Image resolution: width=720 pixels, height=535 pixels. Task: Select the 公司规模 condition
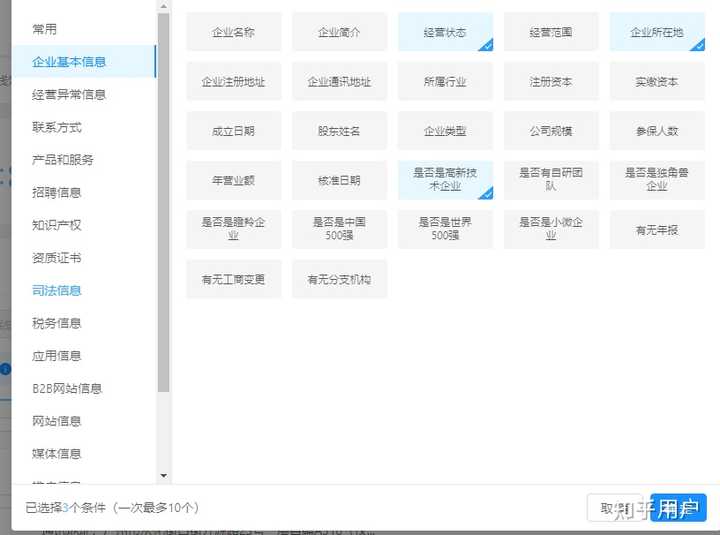551,131
